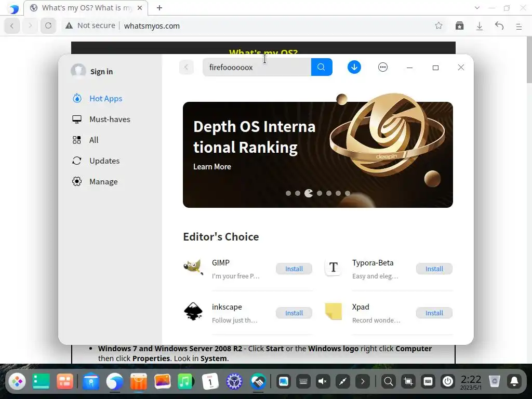Select the last banner carousel dot
The image size is (532, 399).
348,193
